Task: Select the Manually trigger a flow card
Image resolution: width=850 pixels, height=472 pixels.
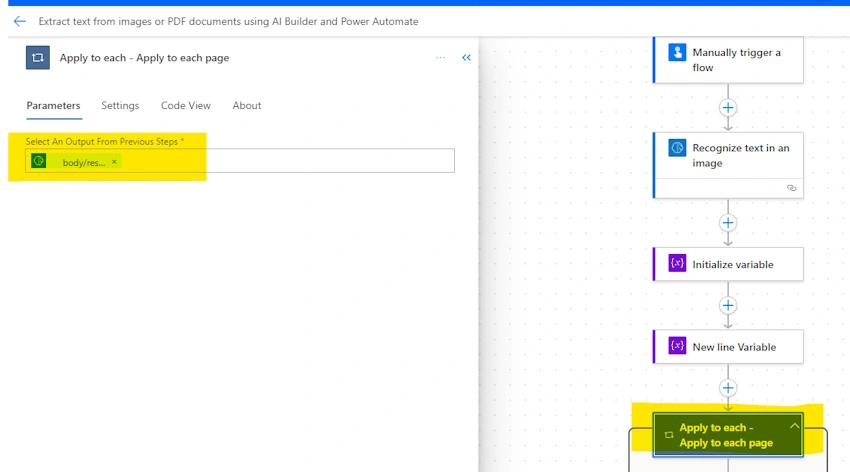Action: pos(728,60)
